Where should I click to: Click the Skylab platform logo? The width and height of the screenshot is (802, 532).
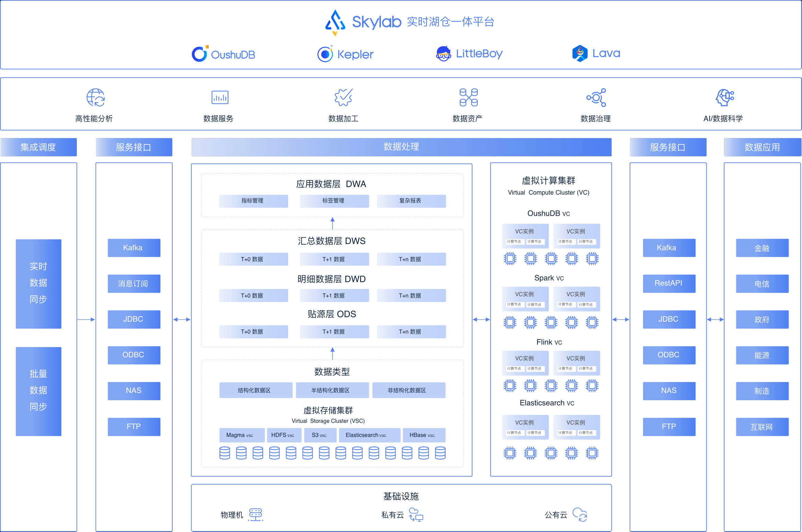(335, 21)
